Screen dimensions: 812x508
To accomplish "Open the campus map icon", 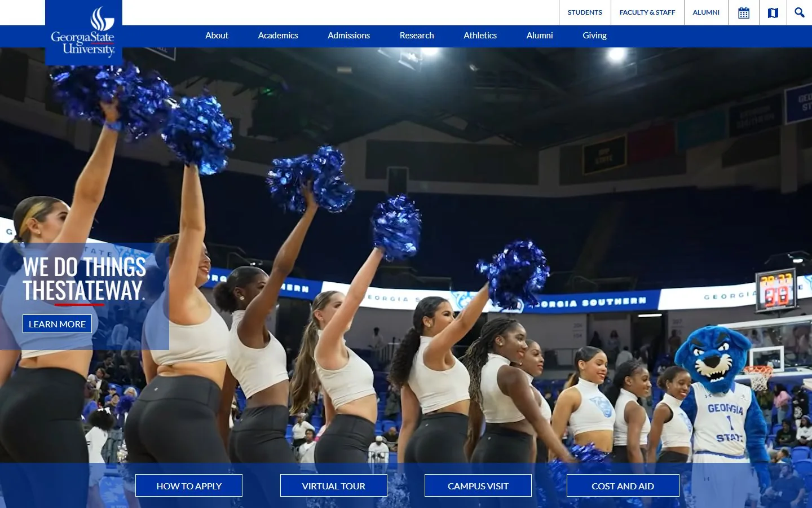I will tap(773, 12).
